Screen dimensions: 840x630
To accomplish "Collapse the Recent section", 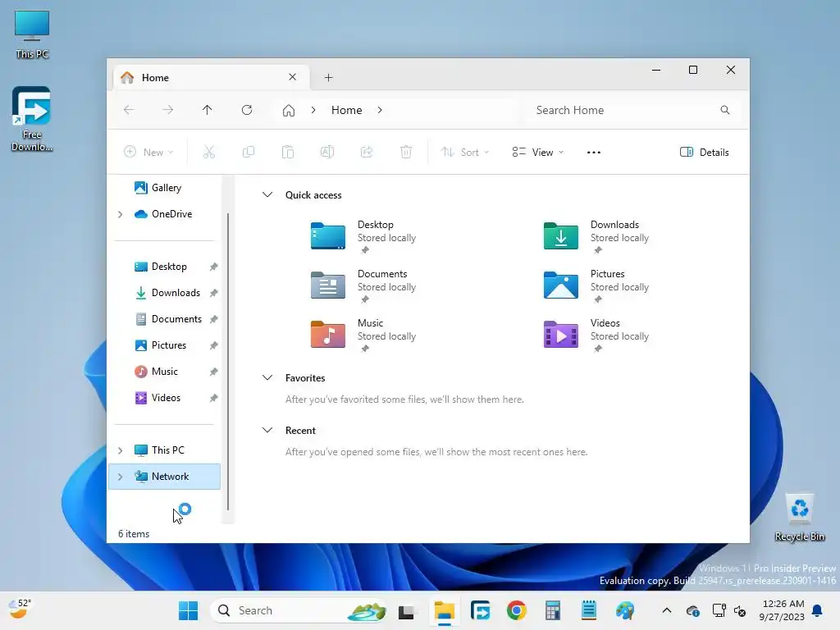I will point(267,430).
